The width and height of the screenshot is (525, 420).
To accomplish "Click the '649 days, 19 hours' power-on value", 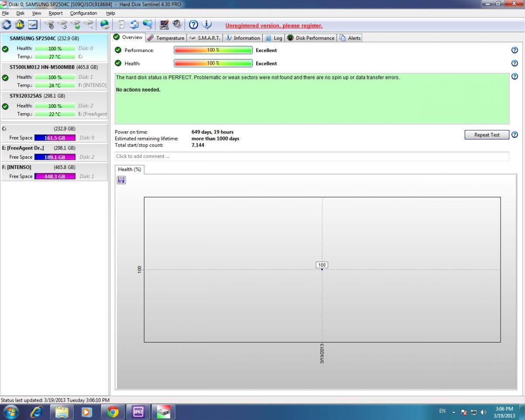I will pos(213,132).
